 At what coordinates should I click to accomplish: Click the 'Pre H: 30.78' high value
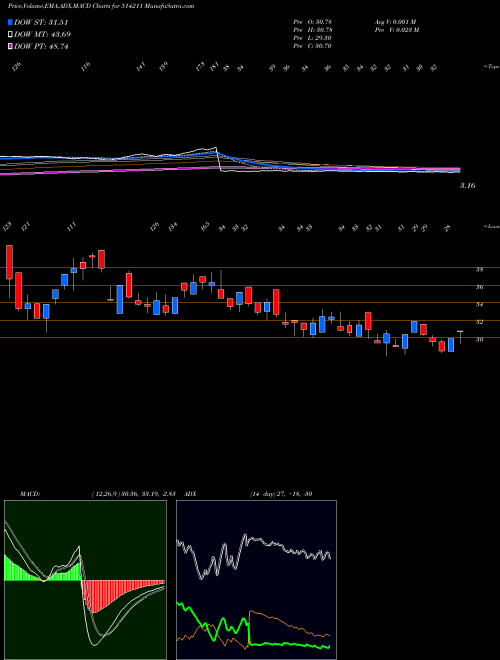[x=313, y=30]
